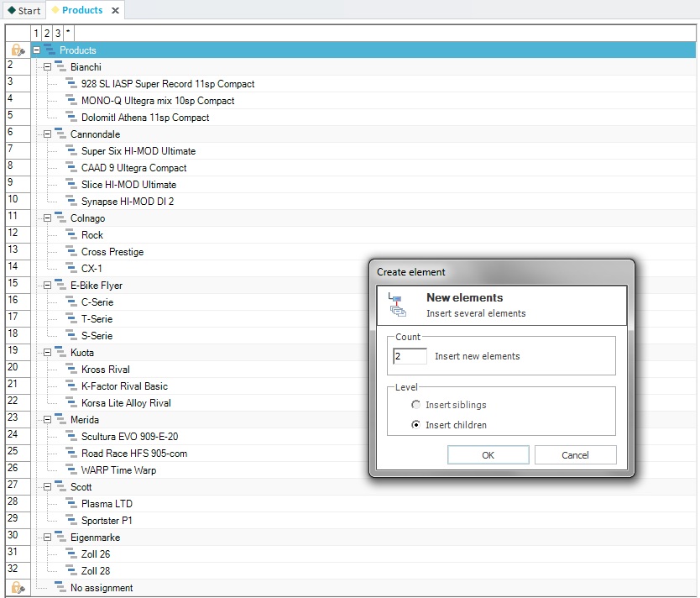Collapse the Bianchi branch
This screenshot has height=598, width=700.
[x=47, y=67]
